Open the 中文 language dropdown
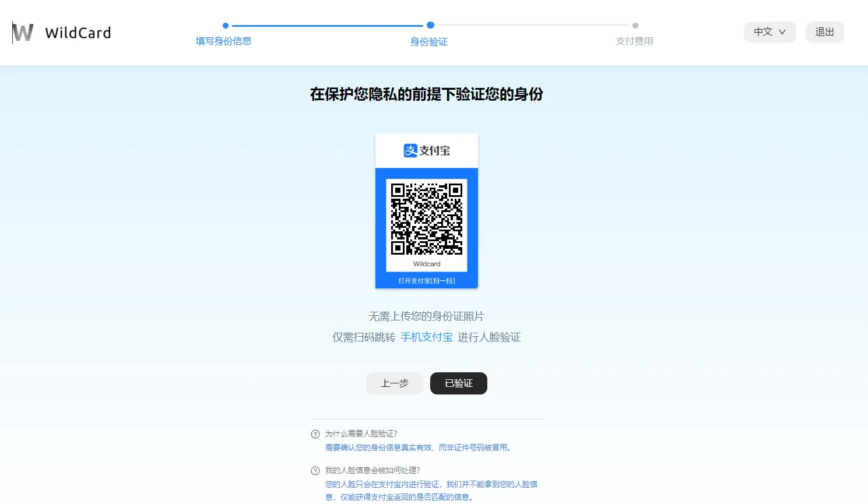The width and height of the screenshot is (868, 504). [769, 32]
